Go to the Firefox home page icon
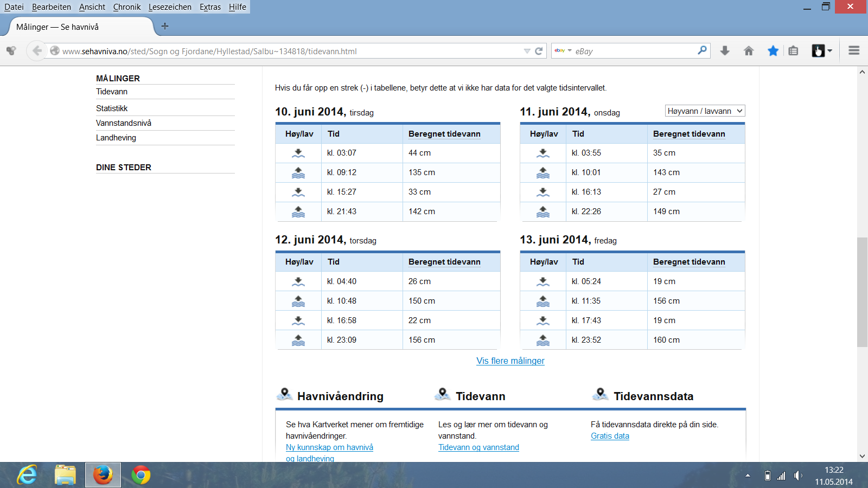The width and height of the screenshot is (868, 488). click(749, 51)
